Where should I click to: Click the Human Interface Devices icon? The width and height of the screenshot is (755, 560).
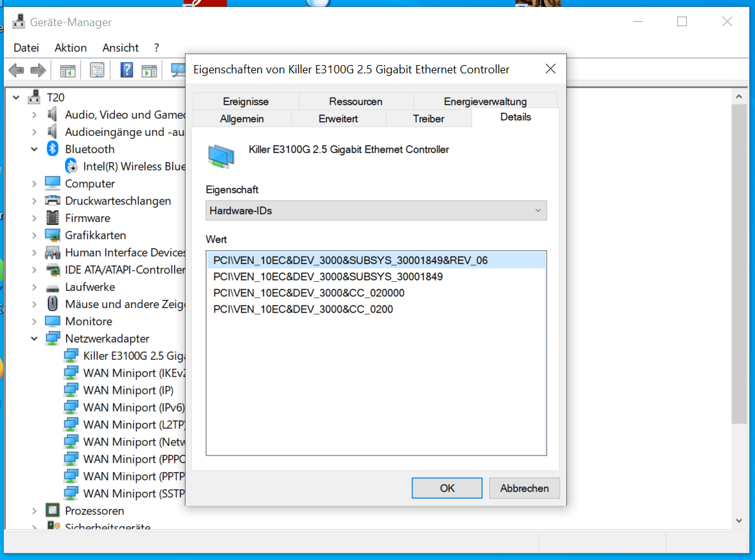(x=52, y=253)
